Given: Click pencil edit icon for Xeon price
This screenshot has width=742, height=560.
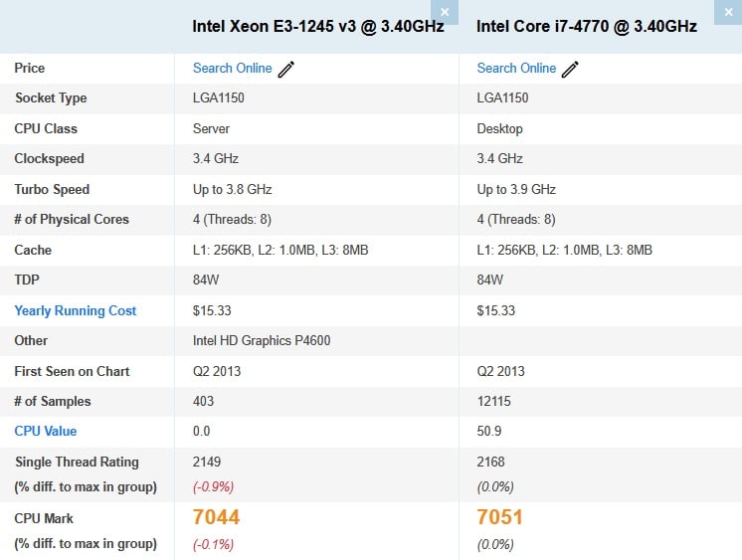Looking at the screenshot, I should [286, 69].
